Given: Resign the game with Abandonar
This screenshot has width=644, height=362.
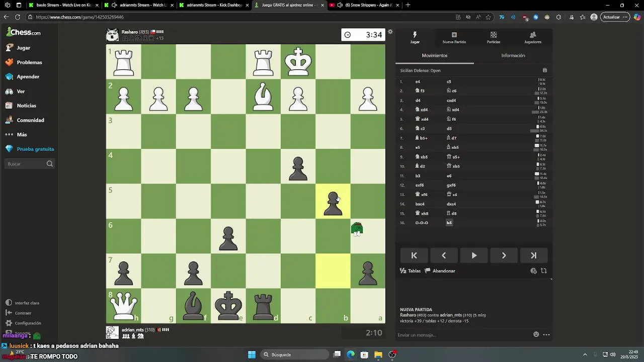Looking at the screenshot, I should click(x=440, y=271).
